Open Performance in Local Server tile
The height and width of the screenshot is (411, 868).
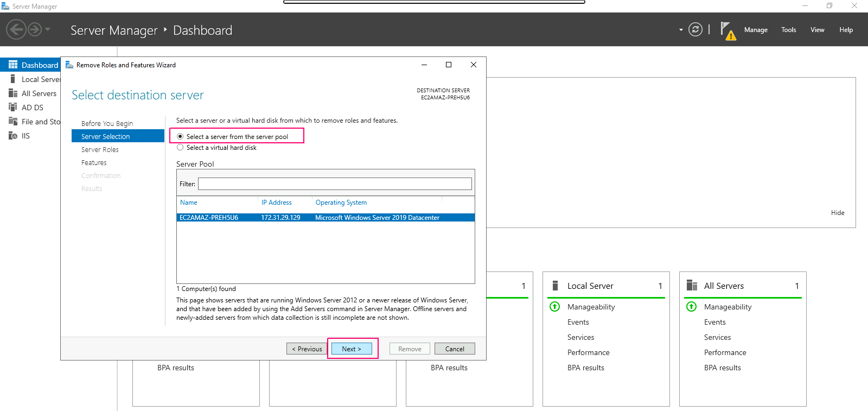point(588,352)
